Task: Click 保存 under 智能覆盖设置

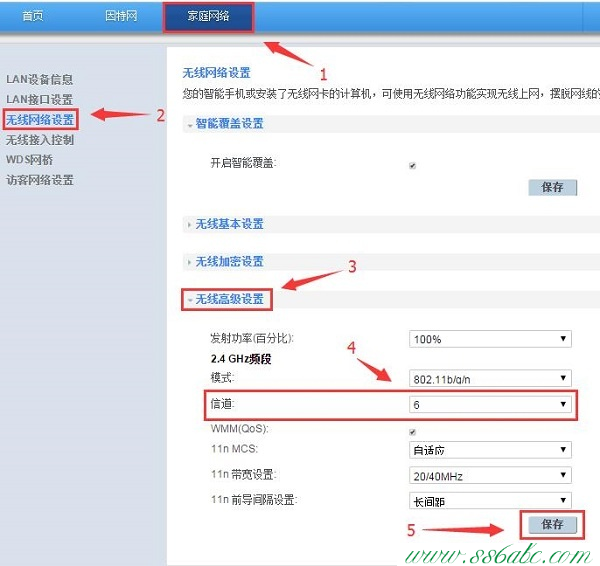Action: tap(553, 187)
